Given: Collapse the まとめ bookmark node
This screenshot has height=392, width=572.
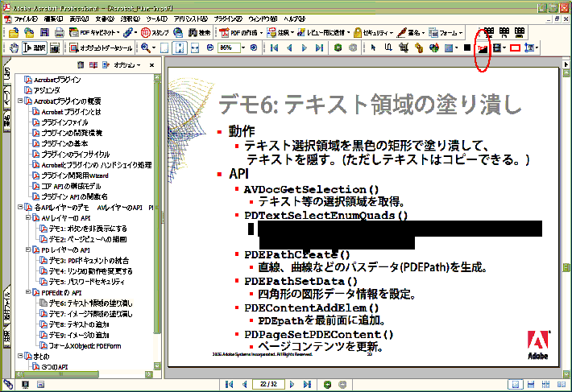Looking at the screenshot, I should [x=20, y=356].
